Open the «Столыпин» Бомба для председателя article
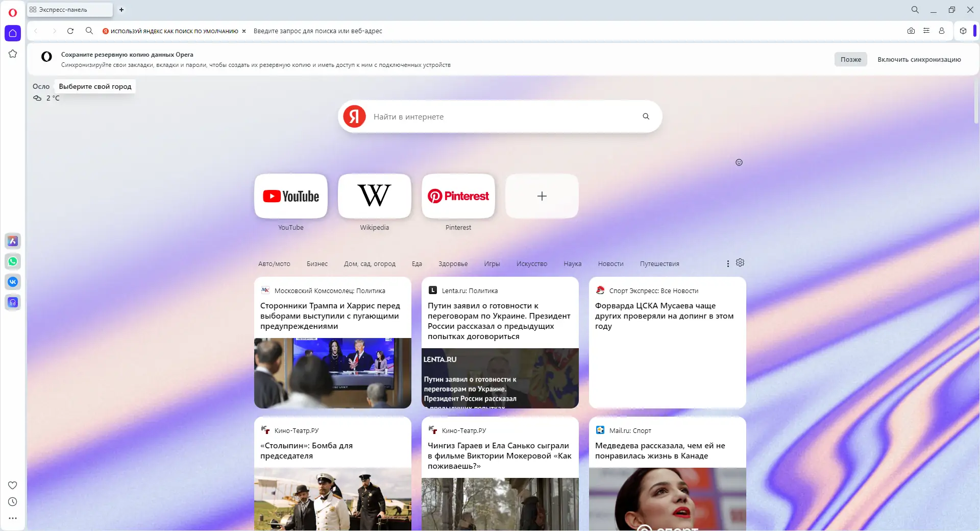 coord(306,451)
